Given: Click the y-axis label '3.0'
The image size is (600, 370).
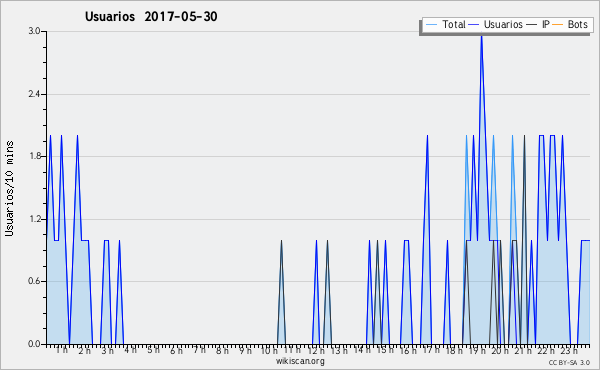Looking at the screenshot, I should tap(34, 31).
